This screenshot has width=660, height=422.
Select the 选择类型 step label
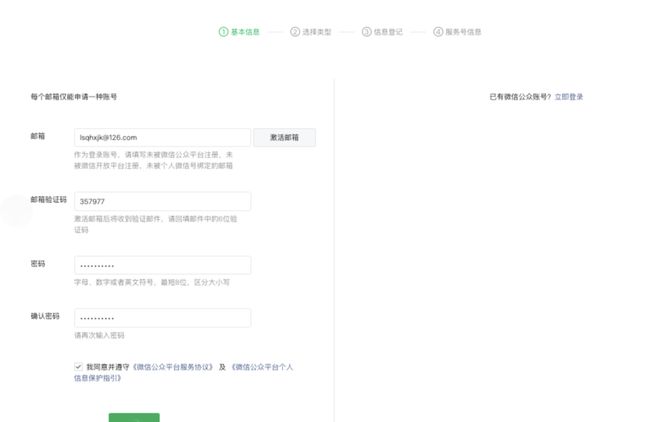pyautogui.click(x=317, y=32)
